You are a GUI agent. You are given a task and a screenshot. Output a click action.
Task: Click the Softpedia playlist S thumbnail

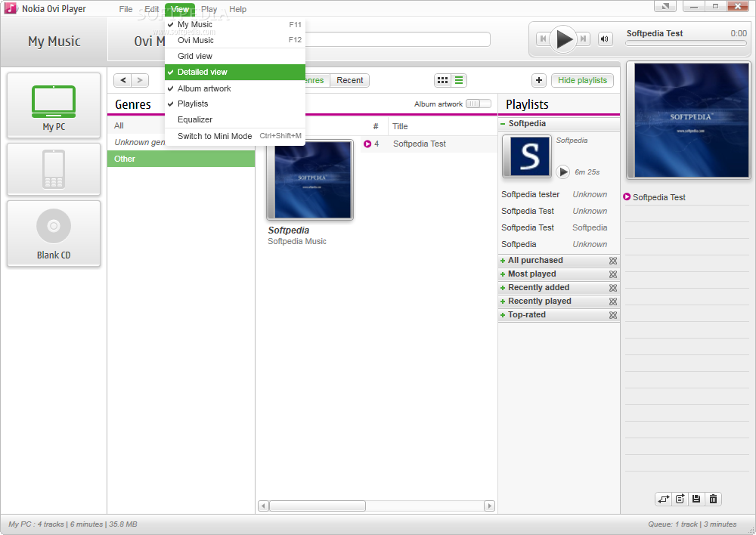pos(526,156)
